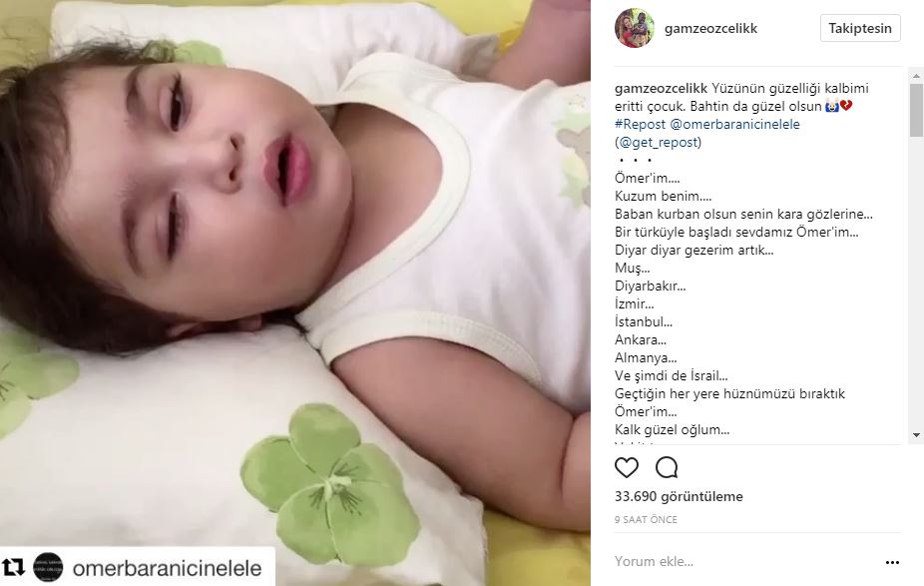Click omerbaranicinelele text on video overlay
The image size is (924, 586).
tap(167, 568)
